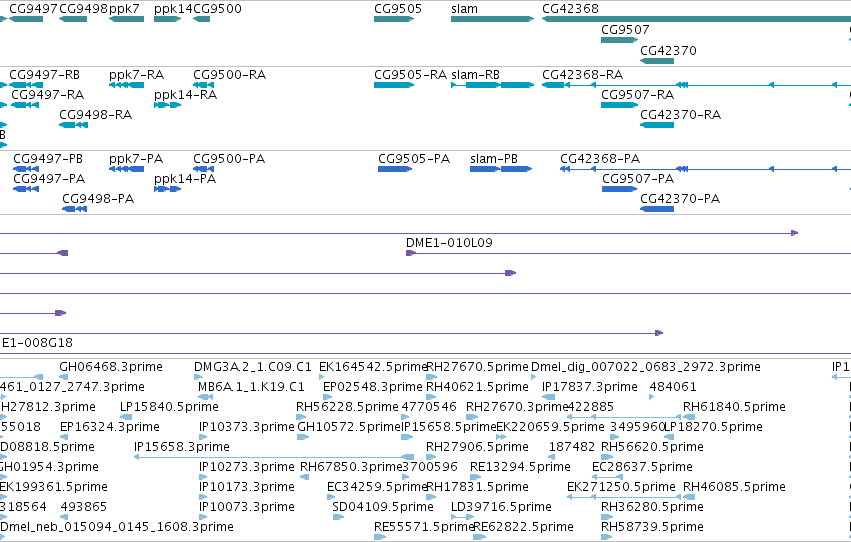Click EST IP15658.3prime
This screenshot has width=851, height=542.
274,457
